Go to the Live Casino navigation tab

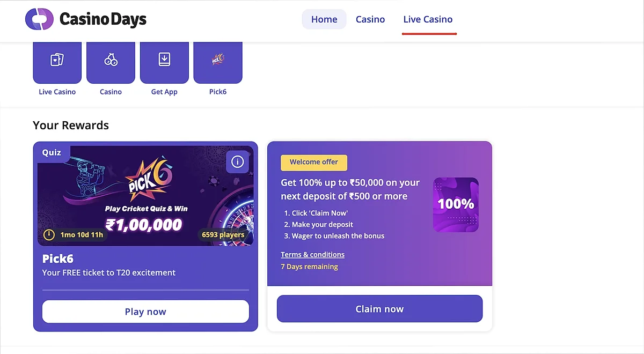coord(428,19)
